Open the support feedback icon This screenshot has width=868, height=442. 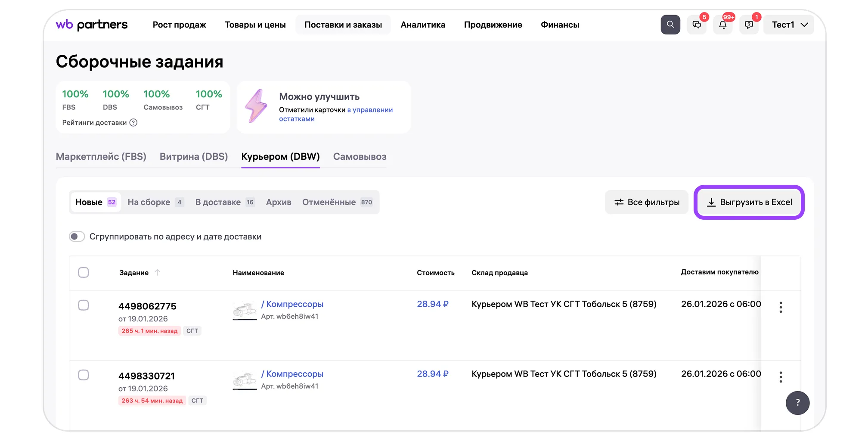point(749,25)
